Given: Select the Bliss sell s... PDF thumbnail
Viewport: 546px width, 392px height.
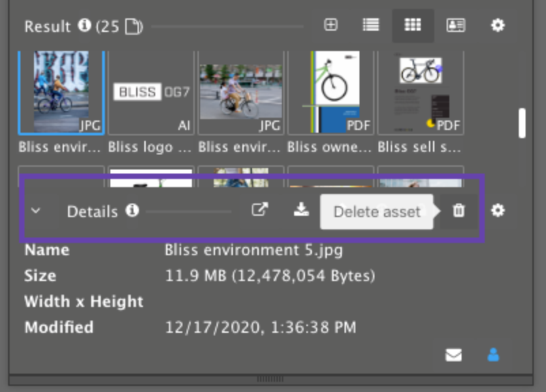Looking at the screenshot, I should pyautogui.click(x=421, y=93).
